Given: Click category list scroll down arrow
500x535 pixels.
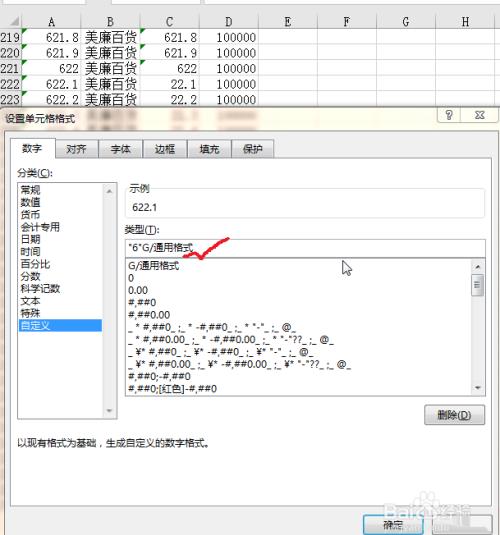Looking at the screenshot, I should click(x=109, y=410).
